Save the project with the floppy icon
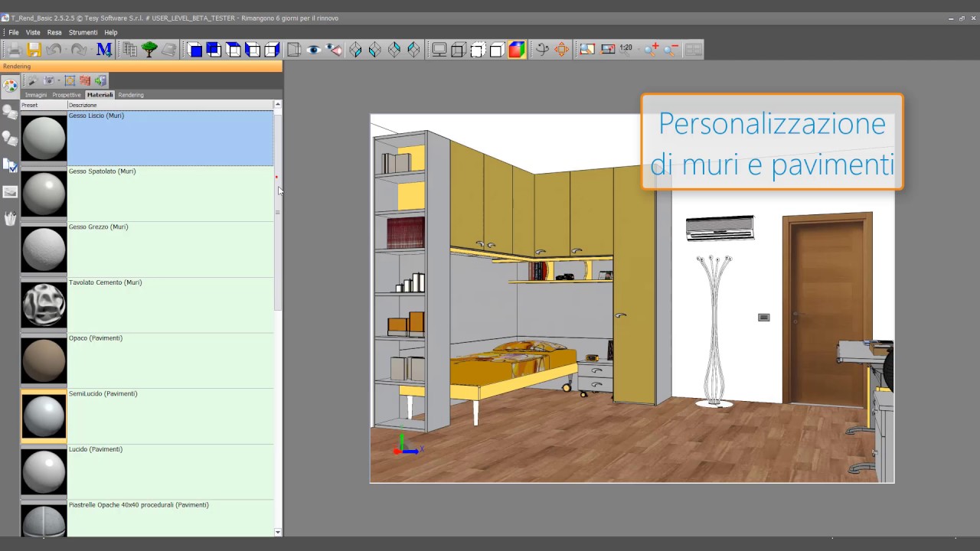Screen dimensions: 980x551 tap(34, 50)
